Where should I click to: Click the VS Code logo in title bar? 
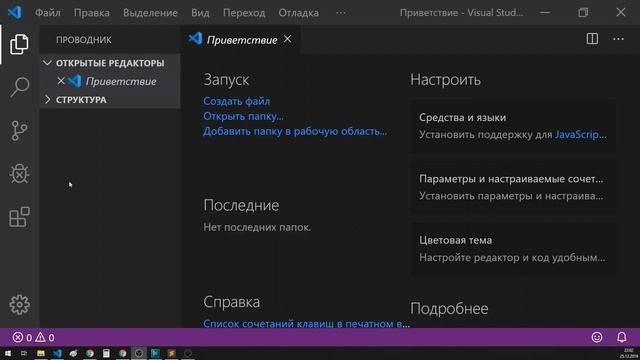15,12
